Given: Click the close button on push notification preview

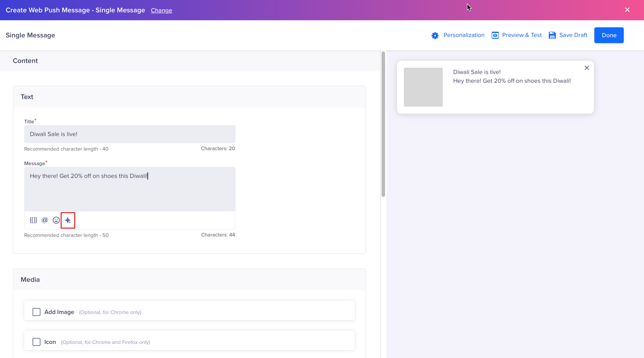Looking at the screenshot, I should pyautogui.click(x=587, y=68).
